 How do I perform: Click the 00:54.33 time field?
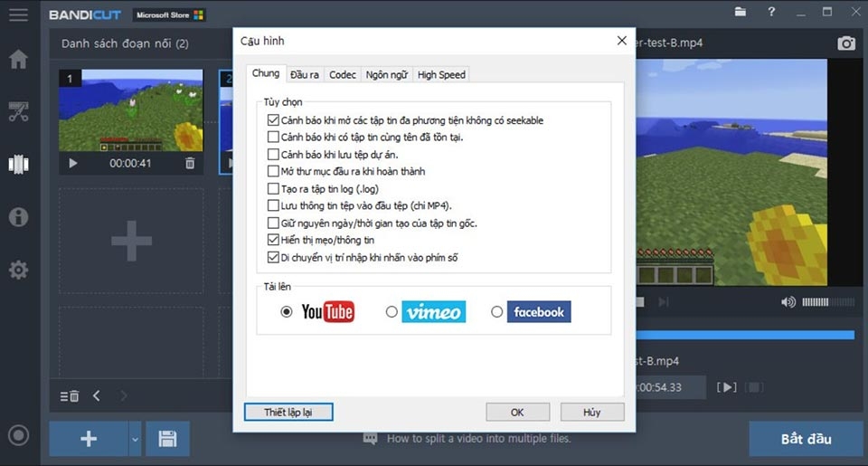670,387
